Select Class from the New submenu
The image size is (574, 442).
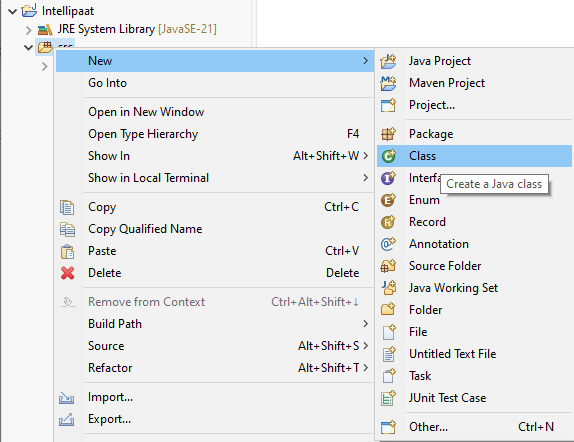pos(474,156)
